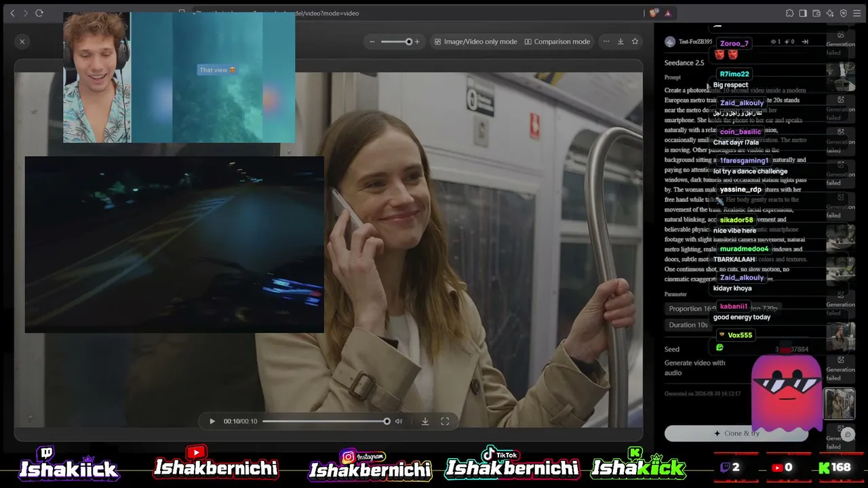The image size is (868, 488).
Task: Favorite the video with the star icon
Action: (635, 41)
